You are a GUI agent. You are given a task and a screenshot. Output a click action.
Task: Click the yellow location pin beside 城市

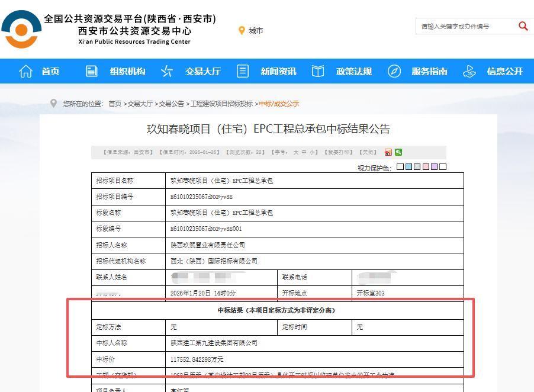(x=242, y=30)
